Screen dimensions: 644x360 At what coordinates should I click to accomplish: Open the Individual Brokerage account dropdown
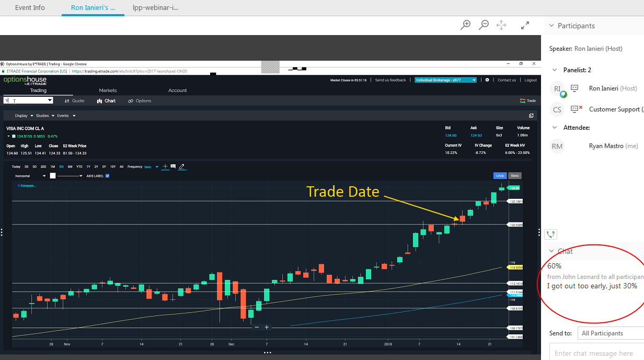tap(446, 80)
